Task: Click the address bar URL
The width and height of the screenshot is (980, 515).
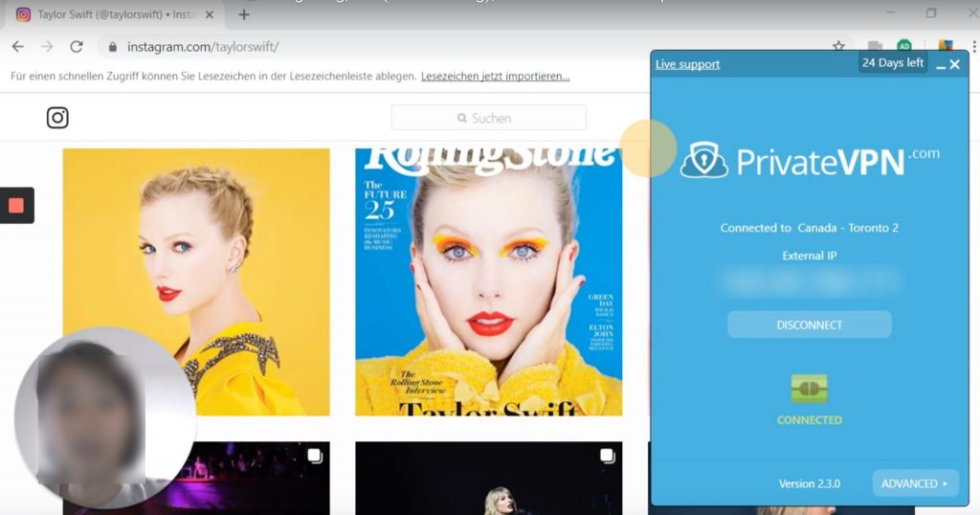Action: (203, 47)
